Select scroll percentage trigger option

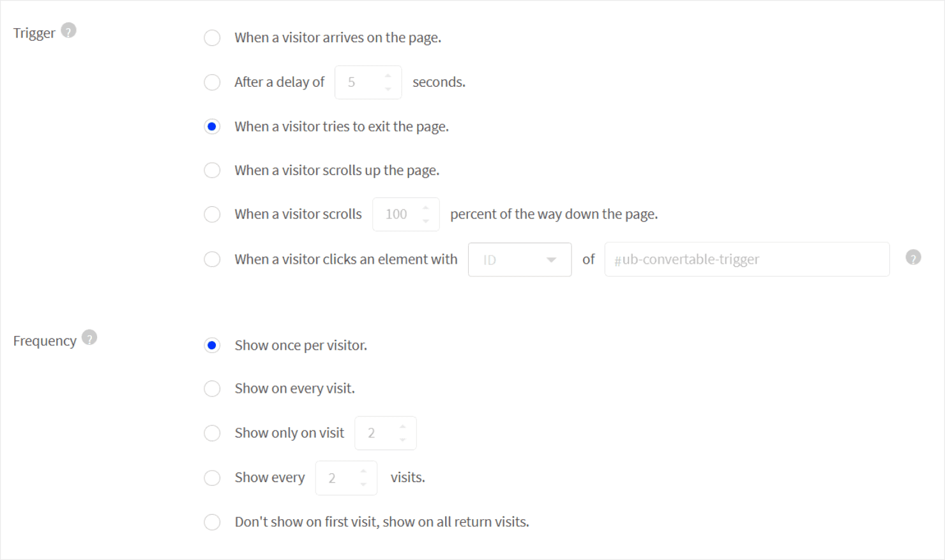pyautogui.click(x=212, y=214)
